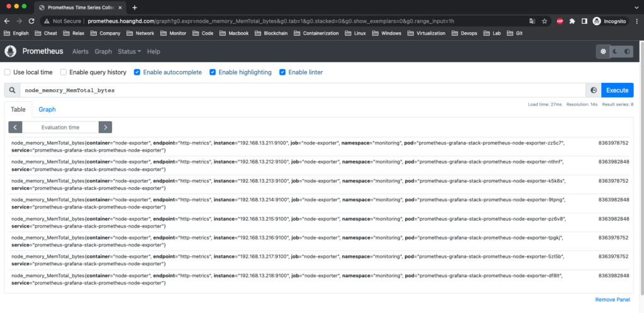Viewport: 644px width, 313px height.
Task: Uncheck Enable linter
Action: [282, 72]
